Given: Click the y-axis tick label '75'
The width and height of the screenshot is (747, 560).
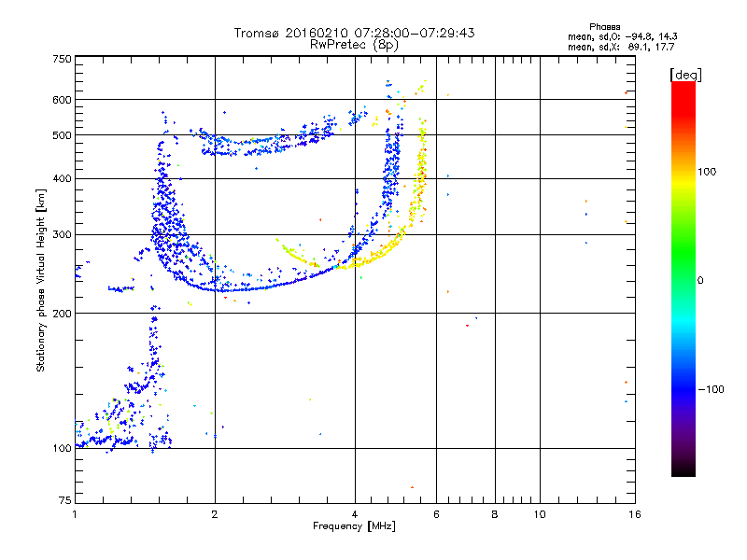Looking at the screenshot, I should [65, 500].
